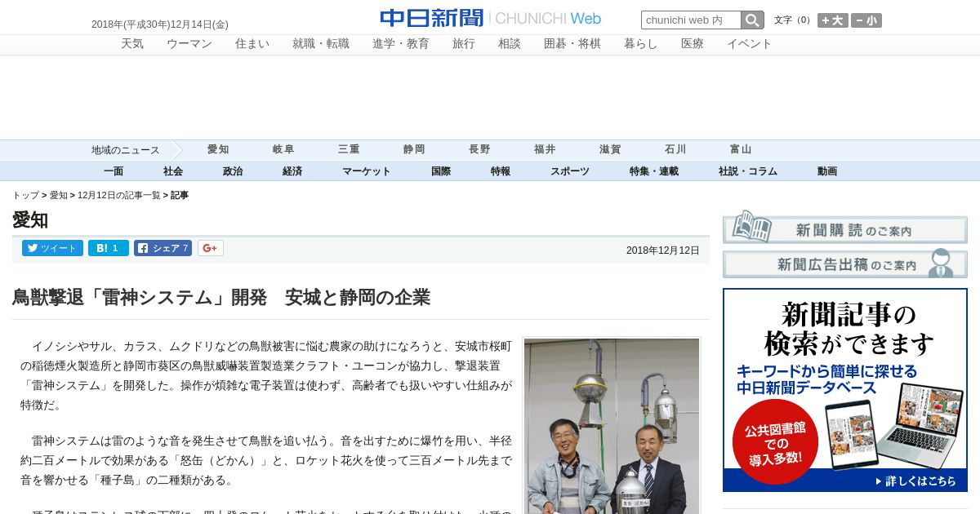Share the article on Google+
Image resolution: width=980 pixels, height=514 pixels.
tap(210, 248)
